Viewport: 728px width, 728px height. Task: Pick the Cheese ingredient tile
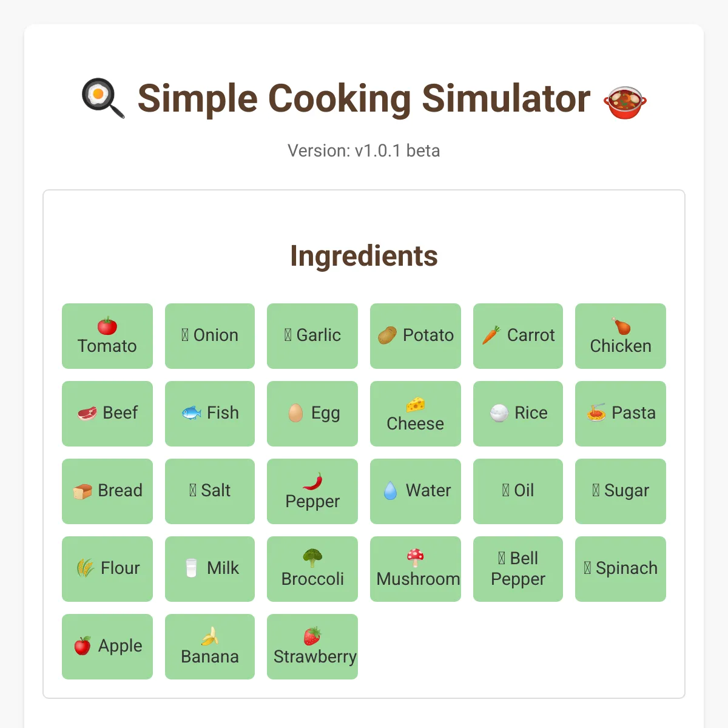(416, 414)
